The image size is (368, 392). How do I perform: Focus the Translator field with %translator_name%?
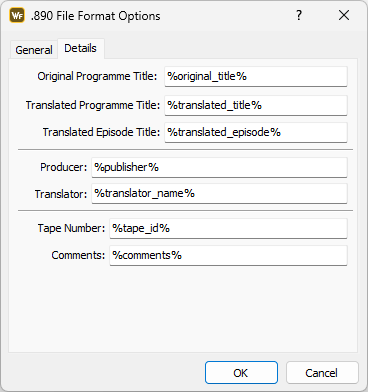[219, 193]
